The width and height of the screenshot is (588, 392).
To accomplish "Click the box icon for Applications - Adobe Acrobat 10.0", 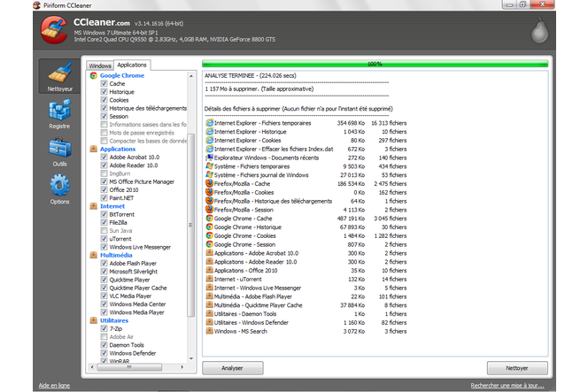I will 210,253.
